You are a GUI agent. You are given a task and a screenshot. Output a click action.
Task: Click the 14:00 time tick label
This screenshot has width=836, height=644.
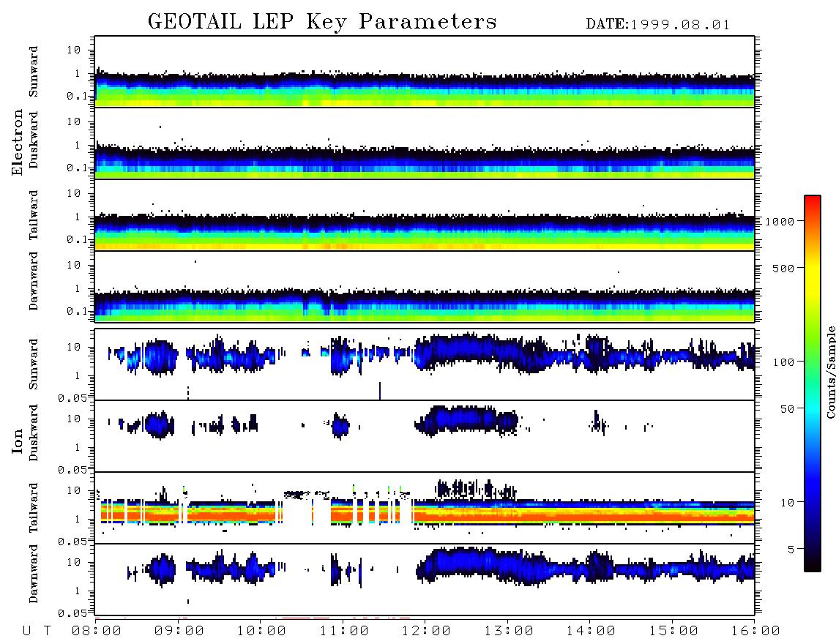click(591, 631)
